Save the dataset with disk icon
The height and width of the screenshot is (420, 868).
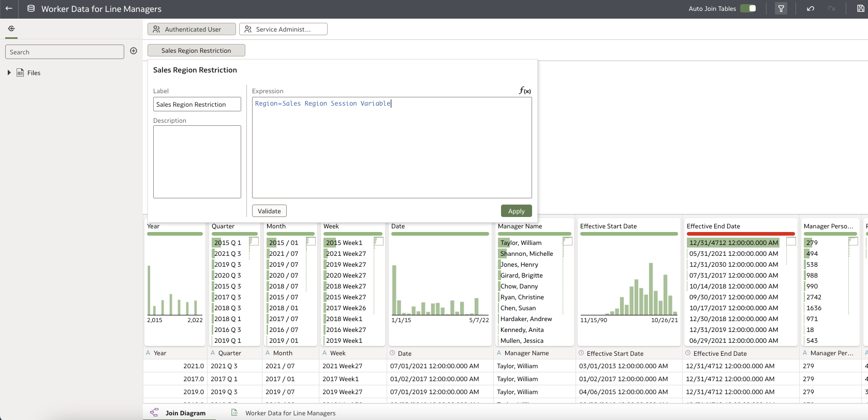860,9
